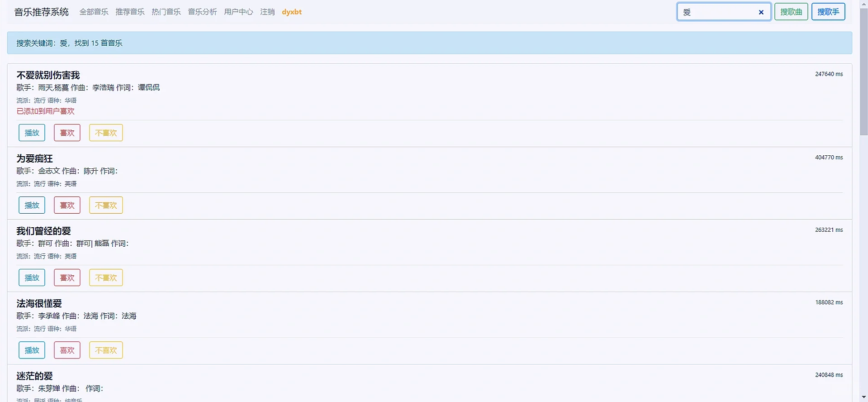Image resolution: width=868 pixels, height=402 pixels.
Task: Click the 已添加到用户喜欢 notice
Action: (x=46, y=111)
